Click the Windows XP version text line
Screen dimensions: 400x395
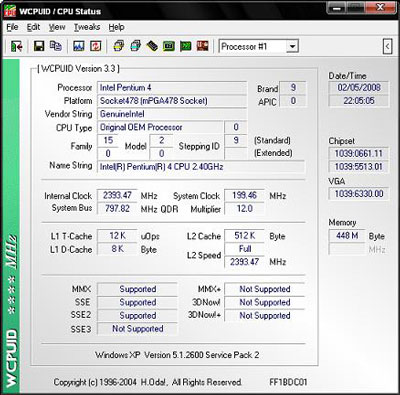click(x=177, y=355)
